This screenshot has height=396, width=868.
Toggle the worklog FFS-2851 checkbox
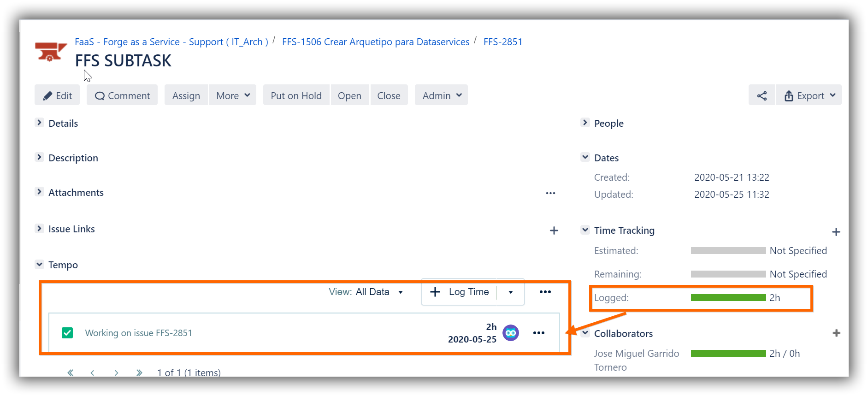click(67, 333)
